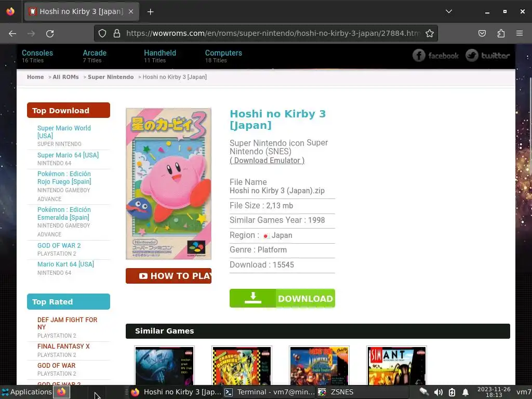Switch to ZSNES window in taskbar
532x399 pixels.
(362, 392)
